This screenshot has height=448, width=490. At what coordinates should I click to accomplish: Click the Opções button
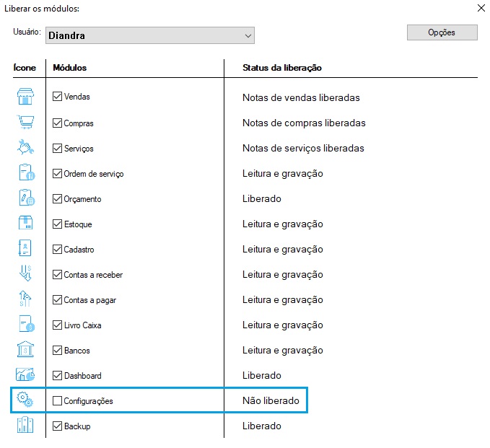pyautogui.click(x=442, y=32)
